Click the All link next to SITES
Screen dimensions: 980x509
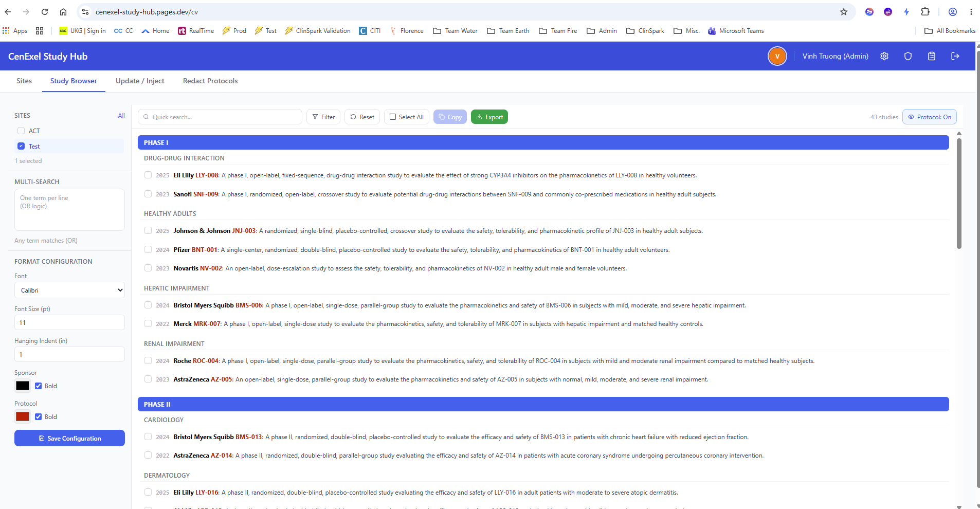pos(121,116)
